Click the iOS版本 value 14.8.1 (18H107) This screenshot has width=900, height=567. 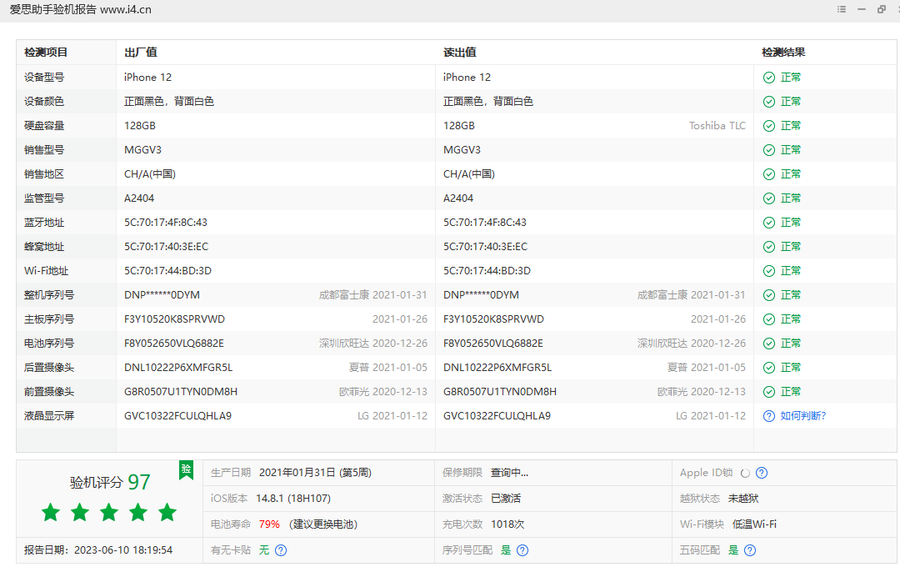[x=293, y=499]
